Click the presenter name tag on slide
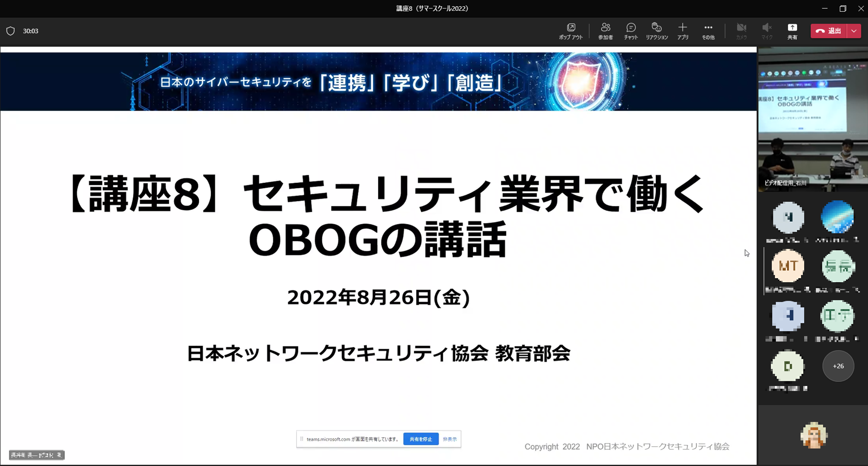The height and width of the screenshot is (466, 868). click(37, 455)
